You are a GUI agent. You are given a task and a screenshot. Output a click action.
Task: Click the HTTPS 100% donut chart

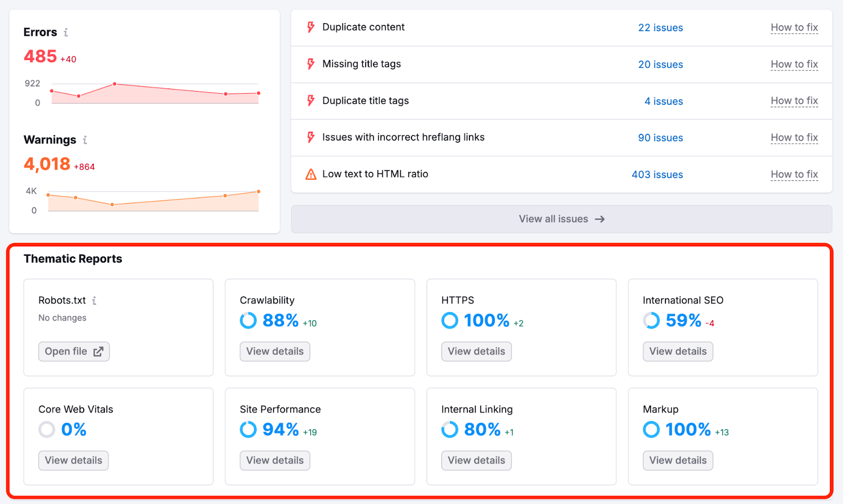(x=449, y=320)
